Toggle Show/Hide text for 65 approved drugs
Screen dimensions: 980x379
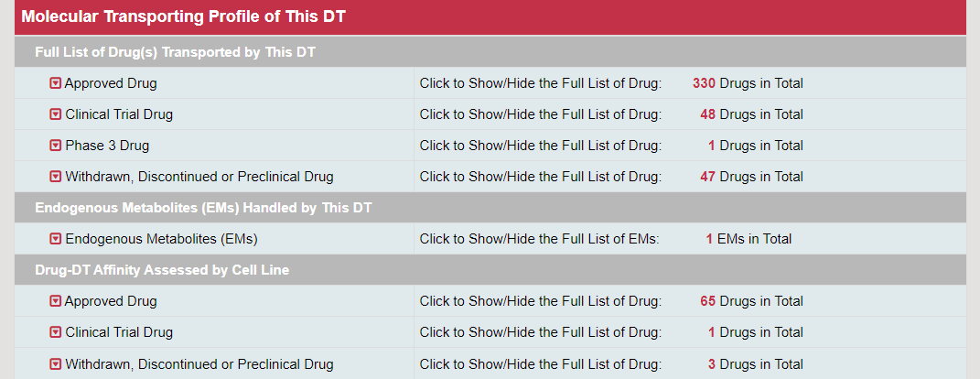tap(540, 301)
